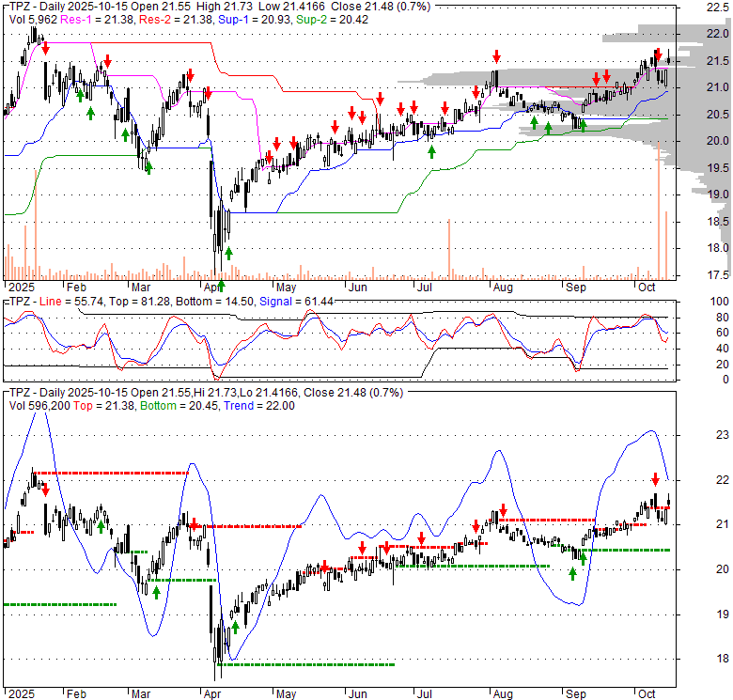This screenshot has width=733, height=700.
Task: Click the "Sup-2 = 20.42" legend entry
Action: [333, 20]
